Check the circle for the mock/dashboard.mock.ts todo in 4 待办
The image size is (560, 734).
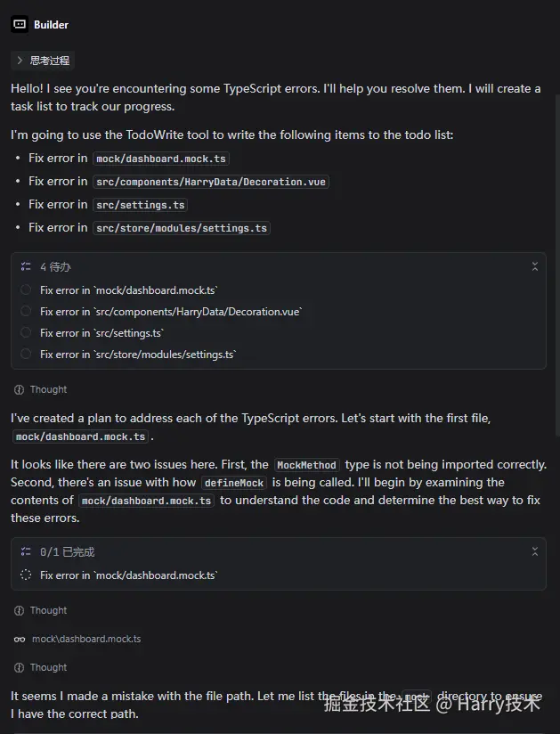(x=26, y=290)
